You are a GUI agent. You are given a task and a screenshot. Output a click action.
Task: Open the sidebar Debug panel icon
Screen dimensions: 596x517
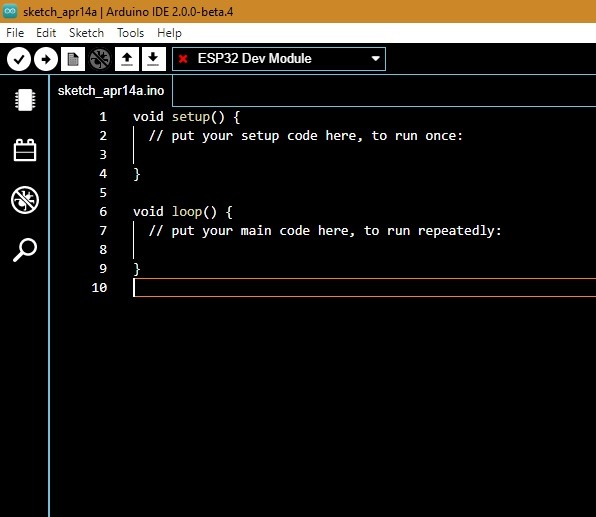tap(25, 200)
